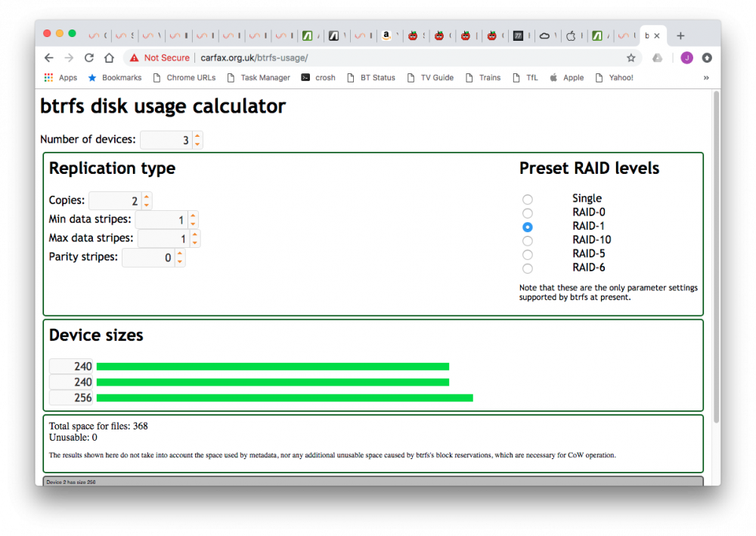Click the second device's green bar

click(273, 383)
